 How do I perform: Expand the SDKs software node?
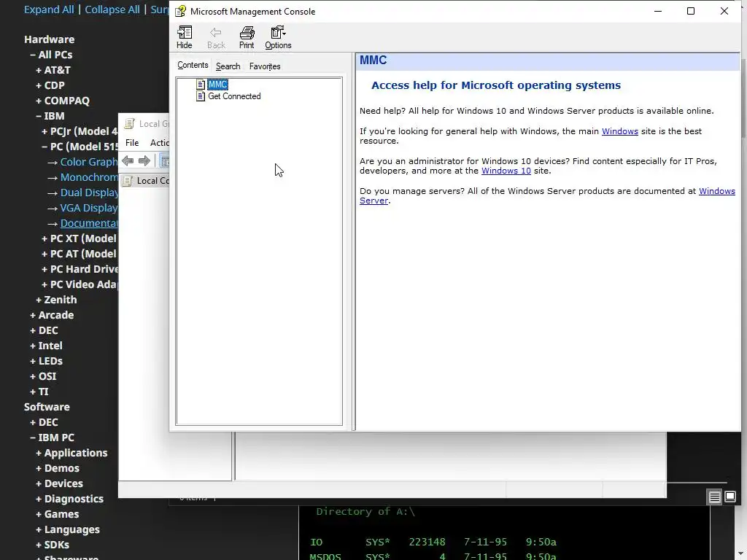click(x=53, y=545)
